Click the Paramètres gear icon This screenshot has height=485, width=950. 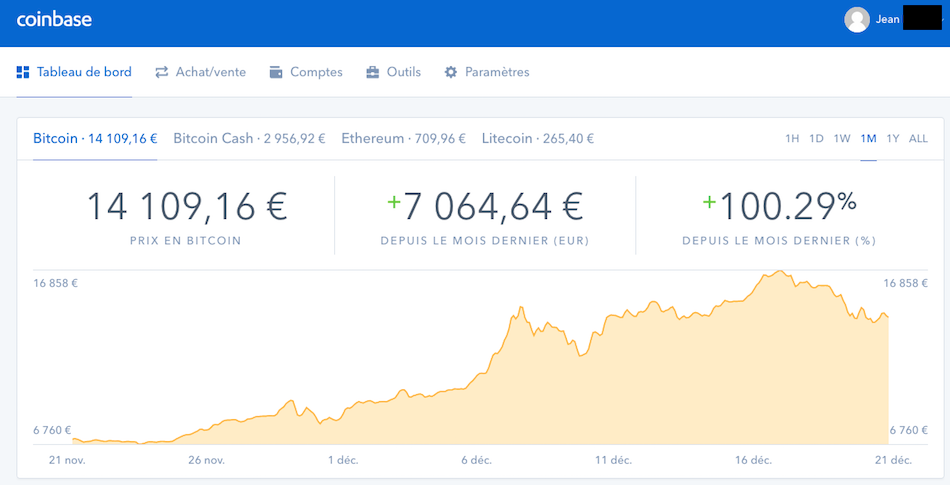tap(451, 72)
